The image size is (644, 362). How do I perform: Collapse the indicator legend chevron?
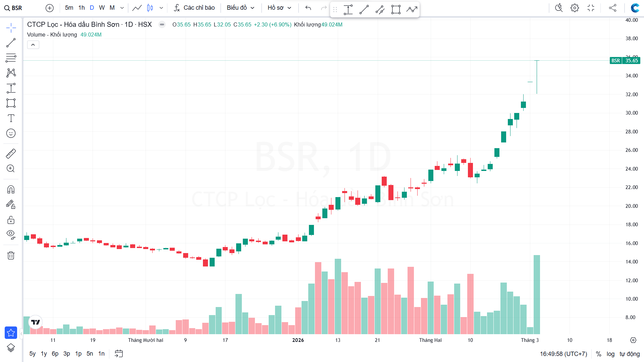point(33,45)
